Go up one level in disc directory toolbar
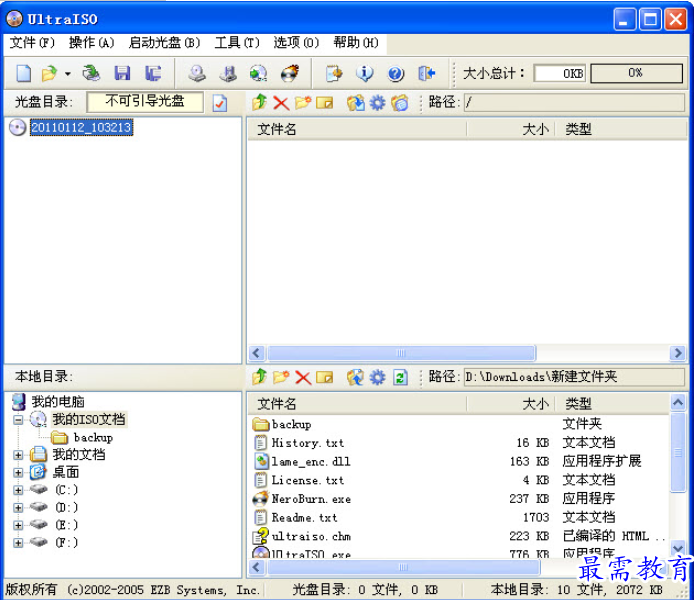Screen dimensions: 700x600 (259, 103)
